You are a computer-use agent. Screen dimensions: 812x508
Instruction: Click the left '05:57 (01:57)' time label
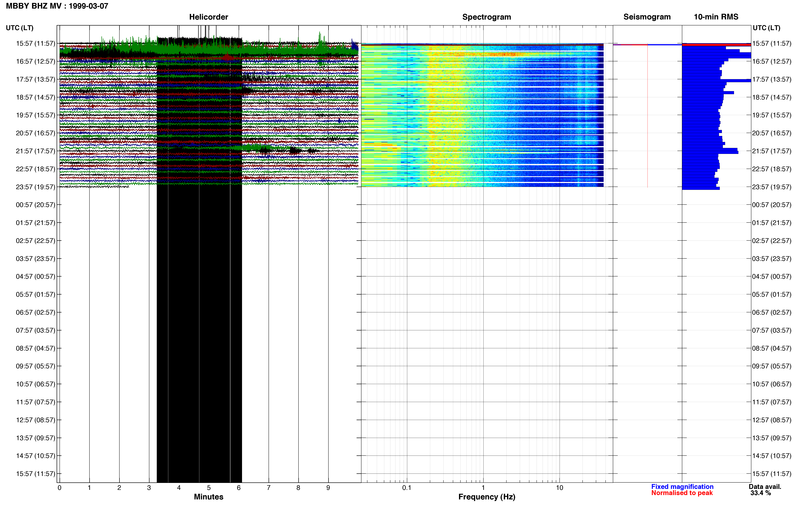tap(35, 294)
